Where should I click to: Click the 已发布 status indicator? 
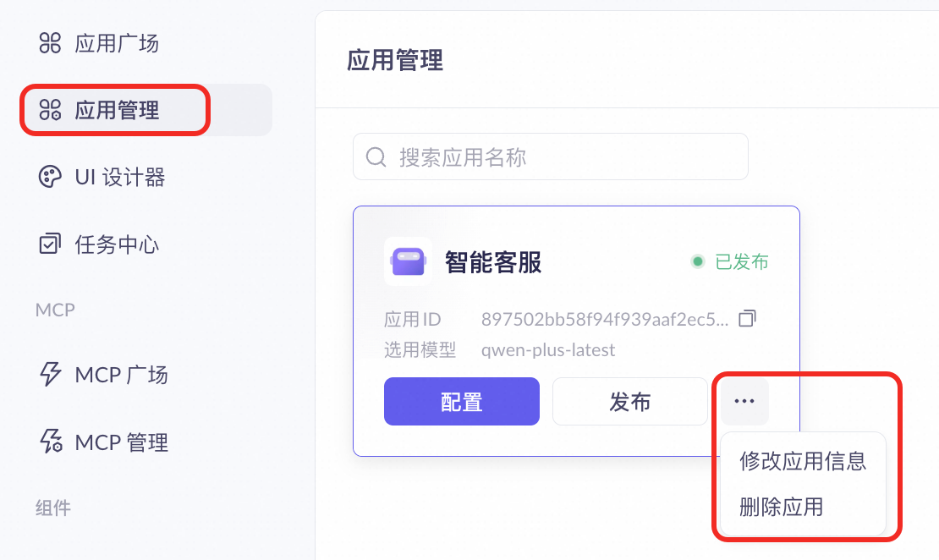click(731, 261)
